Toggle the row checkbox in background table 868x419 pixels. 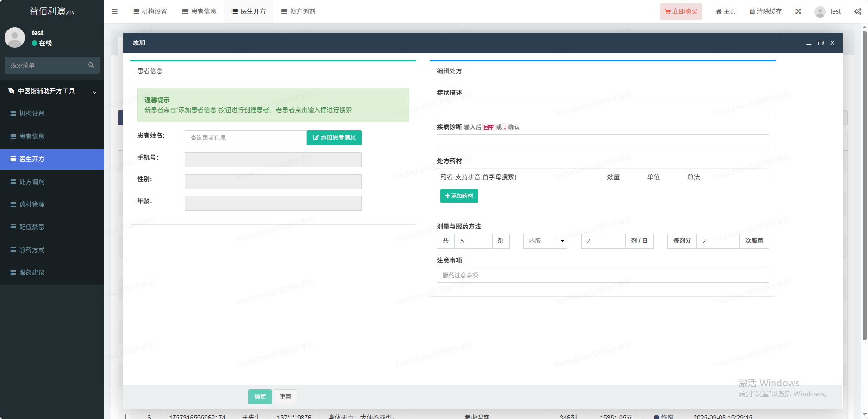[128, 416]
